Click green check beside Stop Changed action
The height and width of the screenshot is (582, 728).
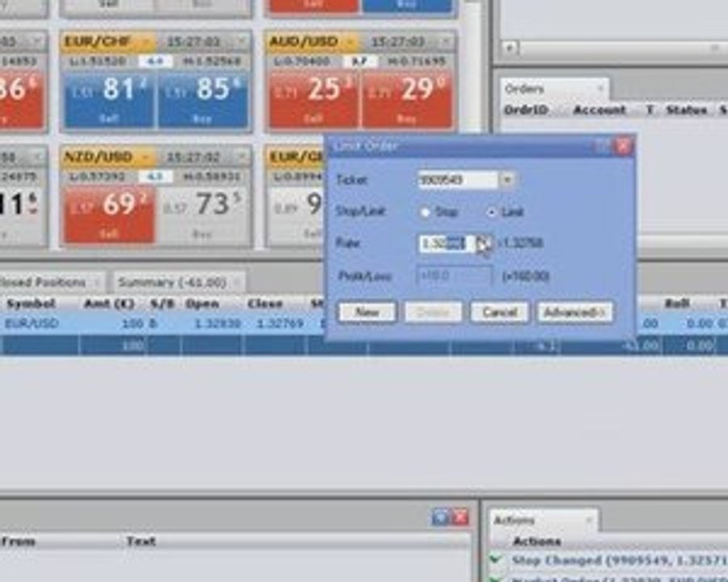tap(495, 559)
